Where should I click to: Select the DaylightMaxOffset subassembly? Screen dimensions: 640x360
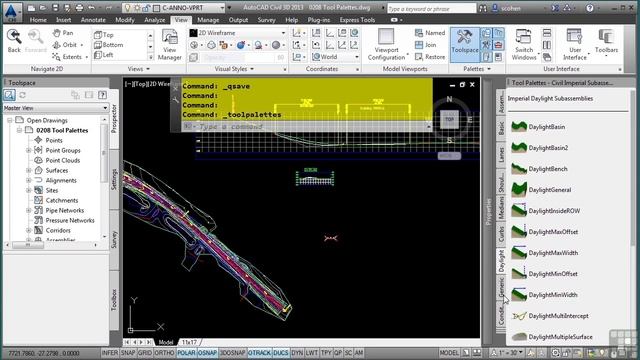pos(544,232)
